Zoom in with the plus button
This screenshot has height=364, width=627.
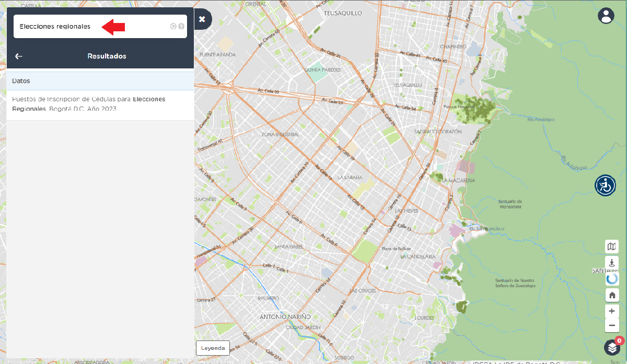pyautogui.click(x=612, y=311)
